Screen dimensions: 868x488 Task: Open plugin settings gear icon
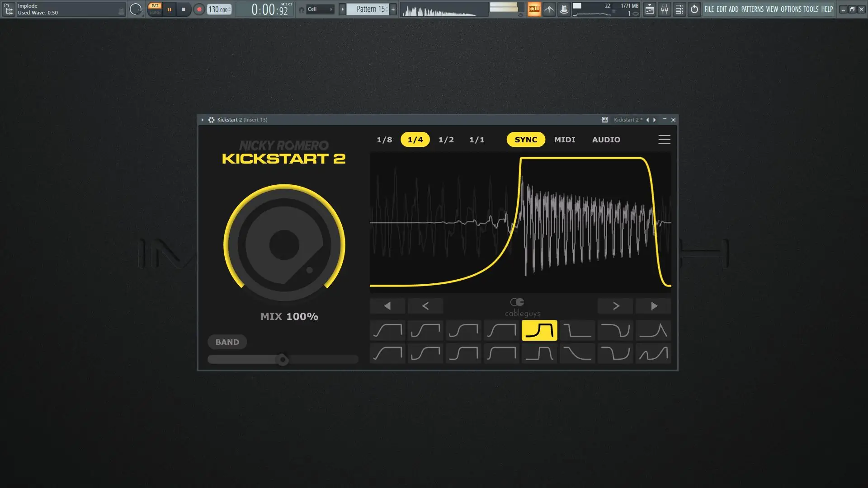pyautogui.click(x=211, y=120)
